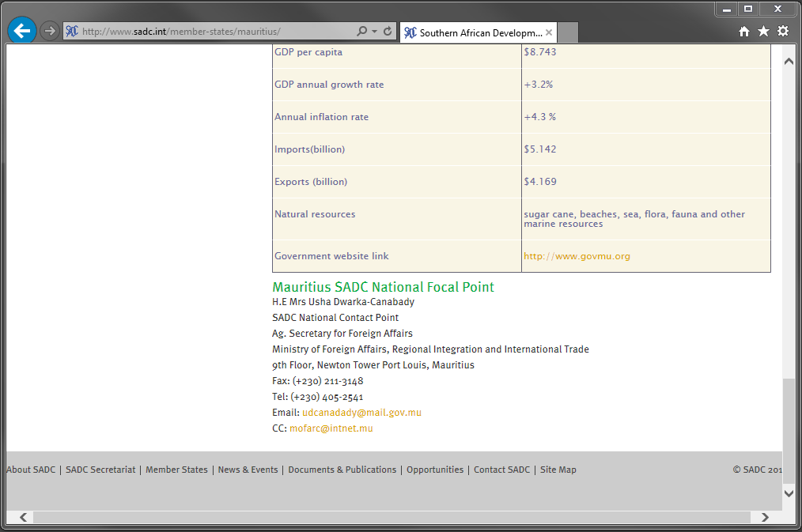Refresh the page with reload icon
This screenshot has width=802, height=532.
pos(388,31)
